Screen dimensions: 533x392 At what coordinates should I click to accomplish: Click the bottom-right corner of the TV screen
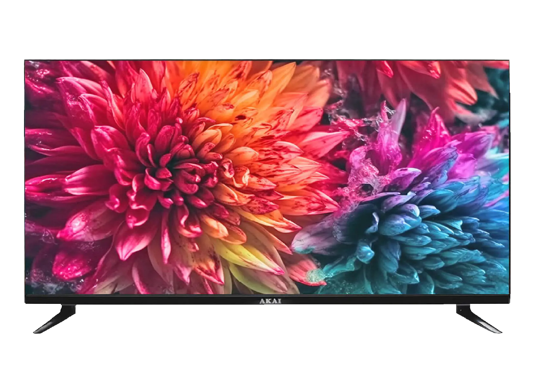507,292
